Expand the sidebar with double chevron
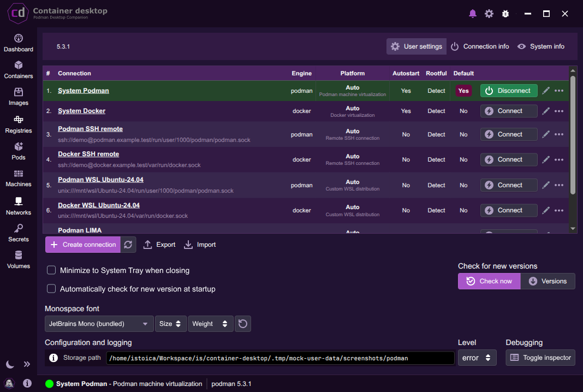 pos(27,364)
